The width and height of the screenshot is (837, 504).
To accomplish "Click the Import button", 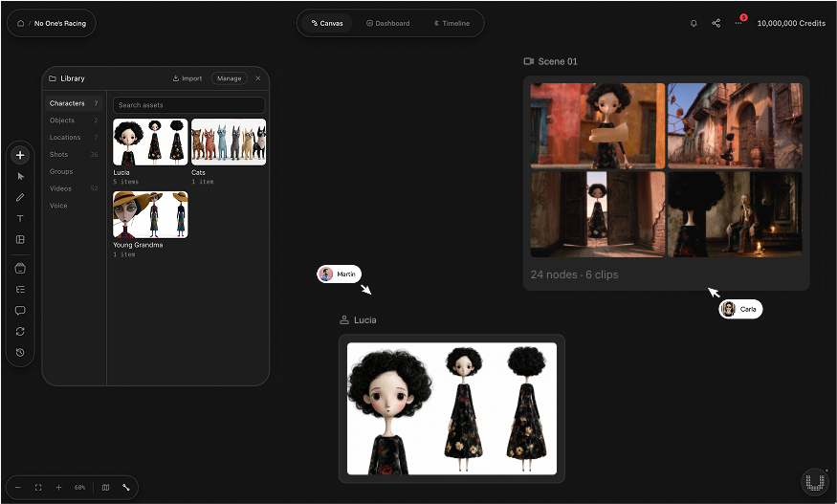I will [x=187, y=78].
